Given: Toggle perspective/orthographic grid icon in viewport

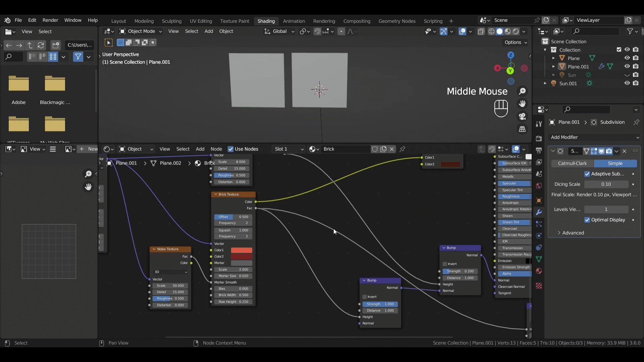Looking at the screenshot, I should 522,129.
